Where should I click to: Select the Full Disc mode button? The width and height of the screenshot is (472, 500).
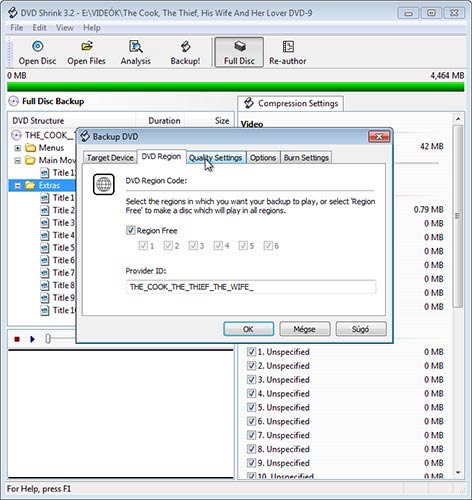239,52
